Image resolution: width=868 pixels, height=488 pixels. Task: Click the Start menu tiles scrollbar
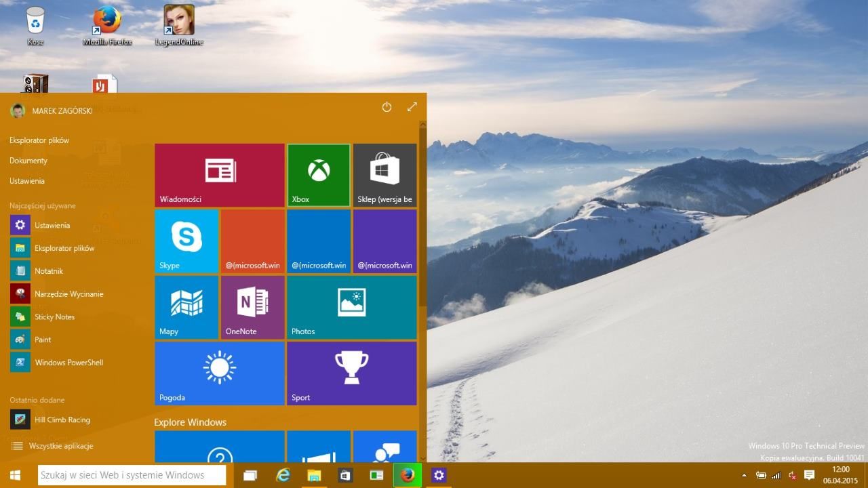click(423, 217)
